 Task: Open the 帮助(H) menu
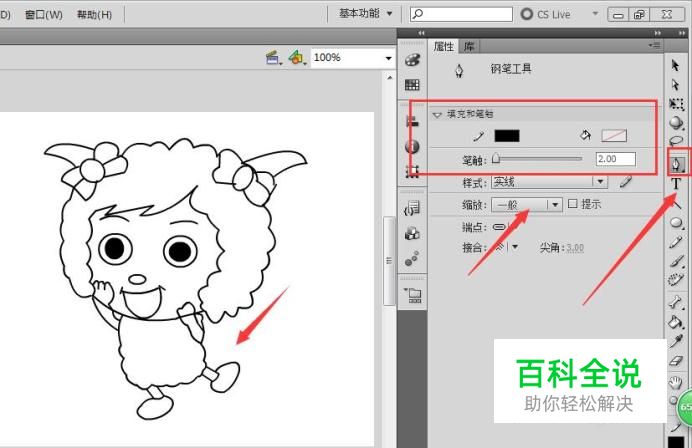[94, 15]
